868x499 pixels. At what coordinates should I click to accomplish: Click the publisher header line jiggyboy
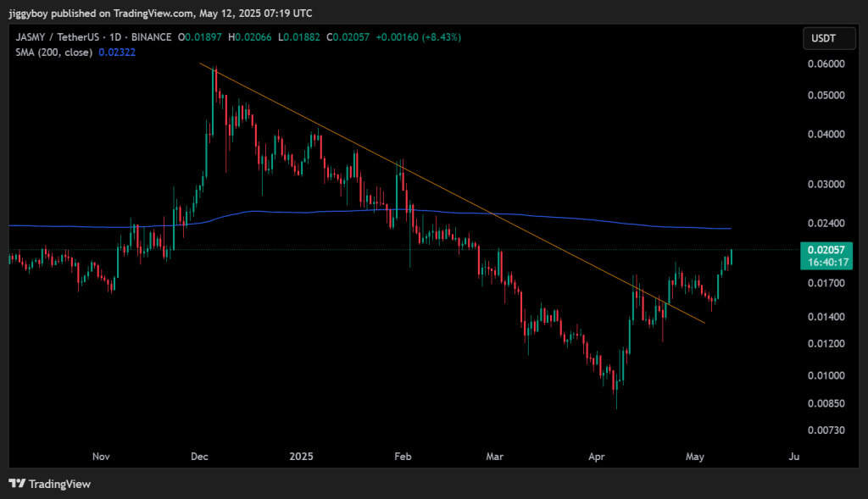[160, 13]
